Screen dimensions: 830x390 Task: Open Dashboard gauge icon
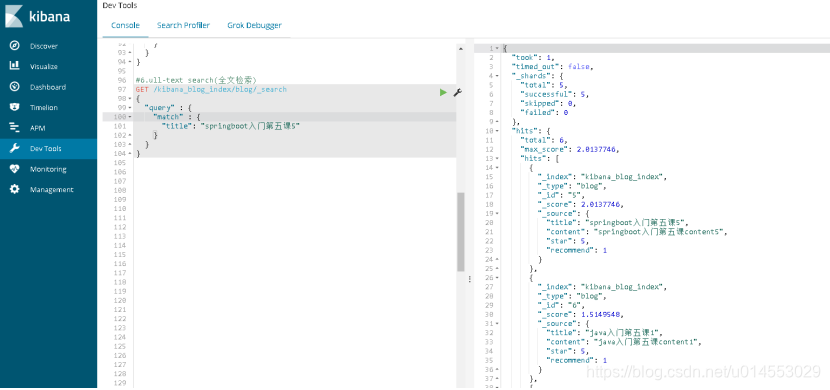[15, 86]
